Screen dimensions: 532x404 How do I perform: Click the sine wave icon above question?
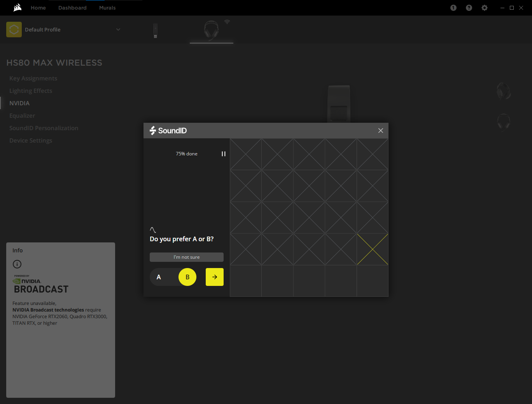click(153, 230)
